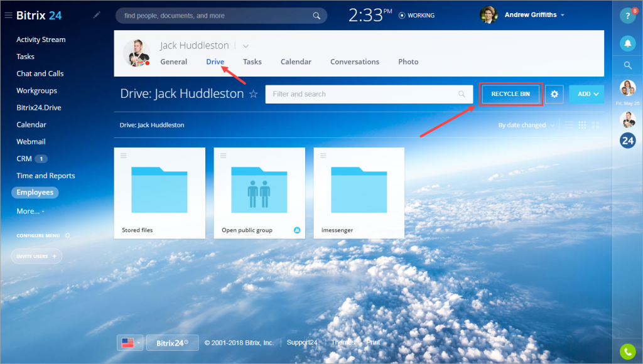643x364 pixels.
Task: Click the Bitrix24 footer button
Action: (172, 343)
